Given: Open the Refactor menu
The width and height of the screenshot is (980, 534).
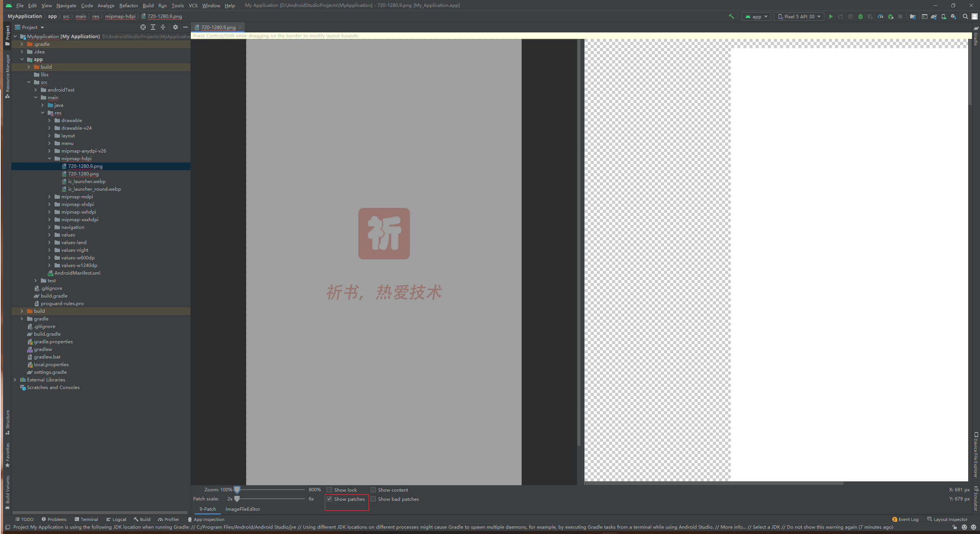Looking at the screenshot, I should (128, 5).
